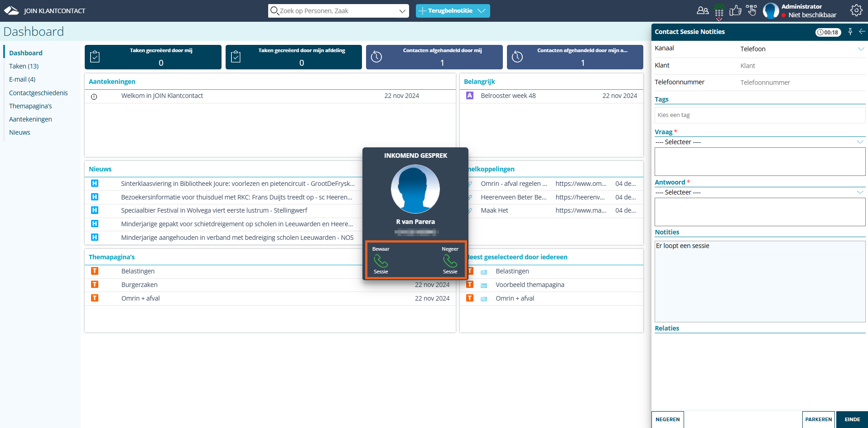Collapse notes panel with arrow icon
This screenshot has width=868, height=428.
tap(862, 32)
